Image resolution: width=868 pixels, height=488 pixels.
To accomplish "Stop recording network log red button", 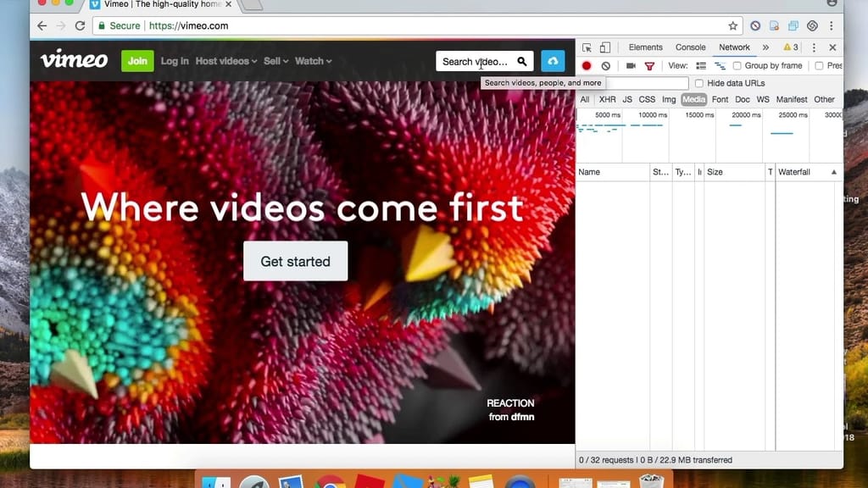I will 587,66.
